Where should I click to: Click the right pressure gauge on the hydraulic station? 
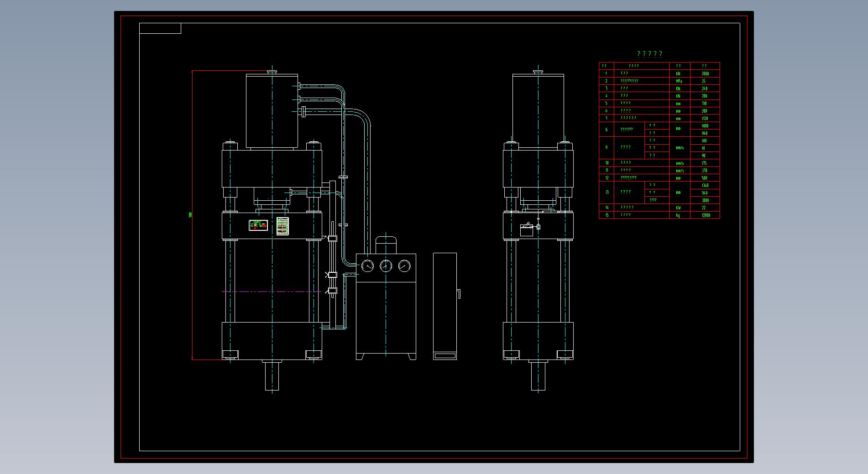pos(404,266)
